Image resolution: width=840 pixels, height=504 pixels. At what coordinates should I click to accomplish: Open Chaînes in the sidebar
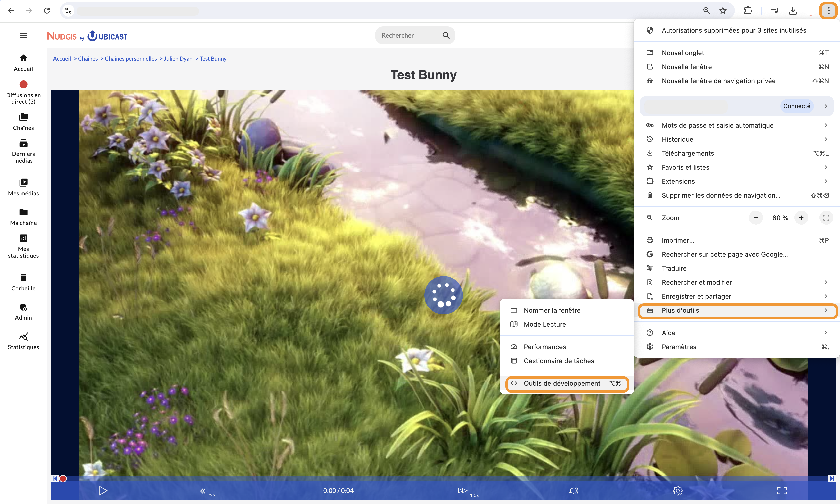click(x=23, y=122)
